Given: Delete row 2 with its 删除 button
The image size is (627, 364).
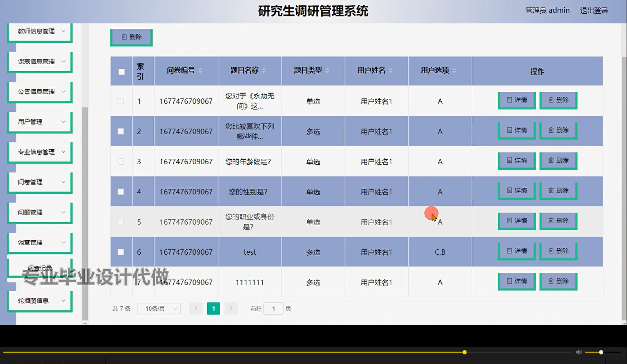Looking at the screenshot, I should [558, 131].
